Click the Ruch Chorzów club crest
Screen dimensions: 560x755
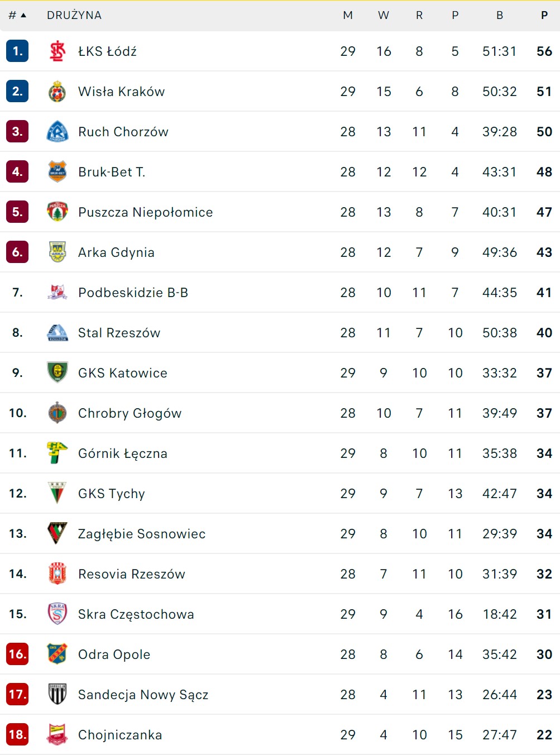pyautogui.click(x=58, y=132)
